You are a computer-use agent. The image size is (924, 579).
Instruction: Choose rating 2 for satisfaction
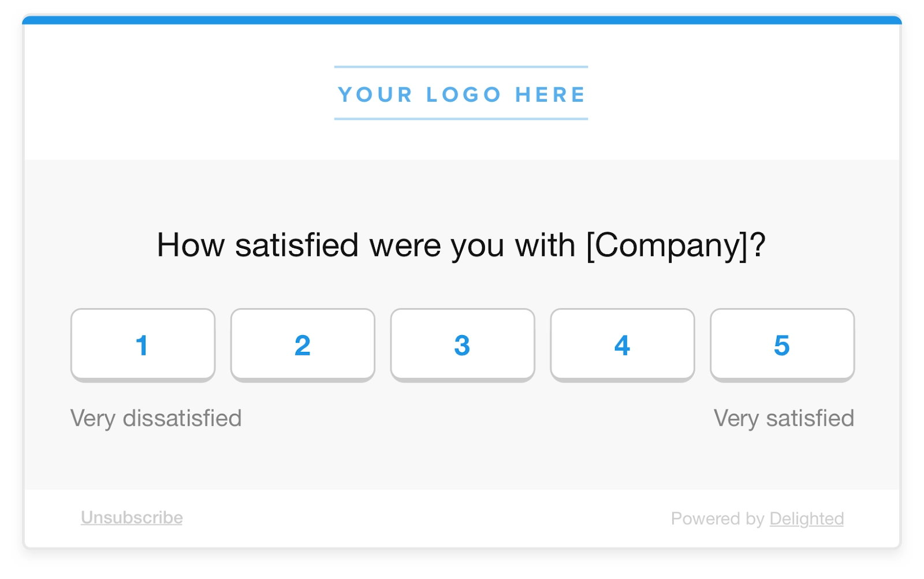click(x=303, y=345)
